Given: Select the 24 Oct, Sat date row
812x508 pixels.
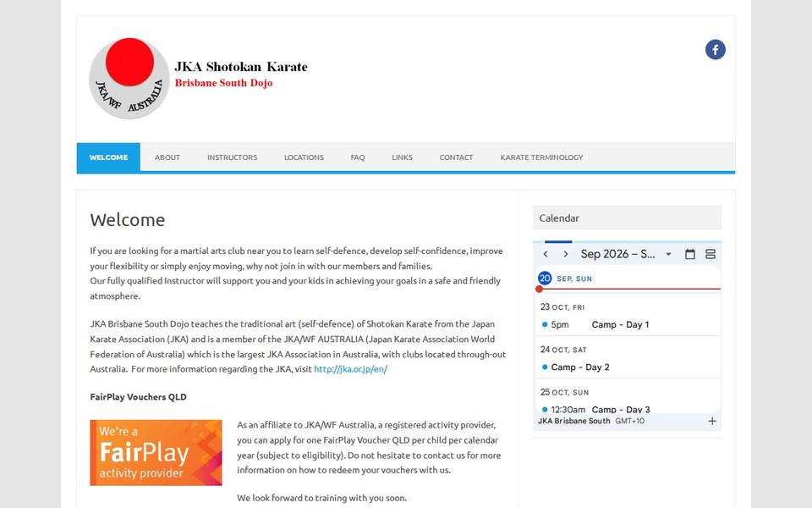Looking at the screenshot, I should (563, 350).
